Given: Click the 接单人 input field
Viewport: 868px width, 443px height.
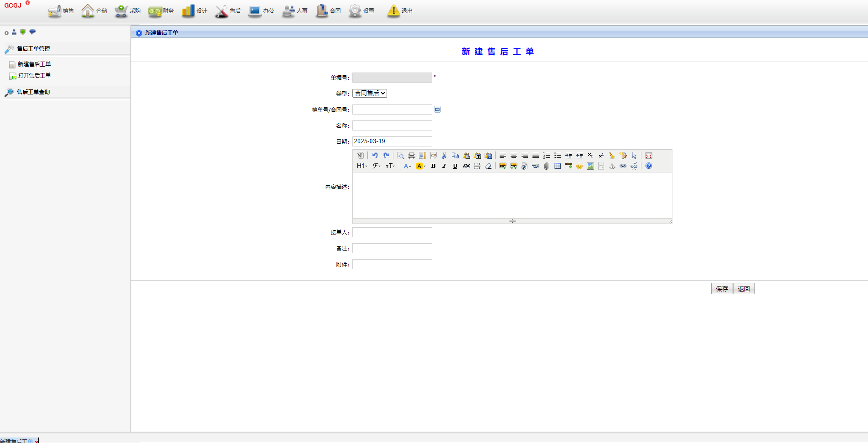Looking at the screenshot, I should (392, 233).
